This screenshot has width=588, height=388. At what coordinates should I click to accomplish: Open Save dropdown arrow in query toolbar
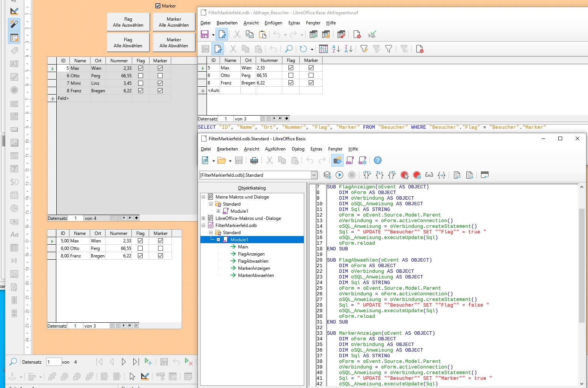click(213, 35)
